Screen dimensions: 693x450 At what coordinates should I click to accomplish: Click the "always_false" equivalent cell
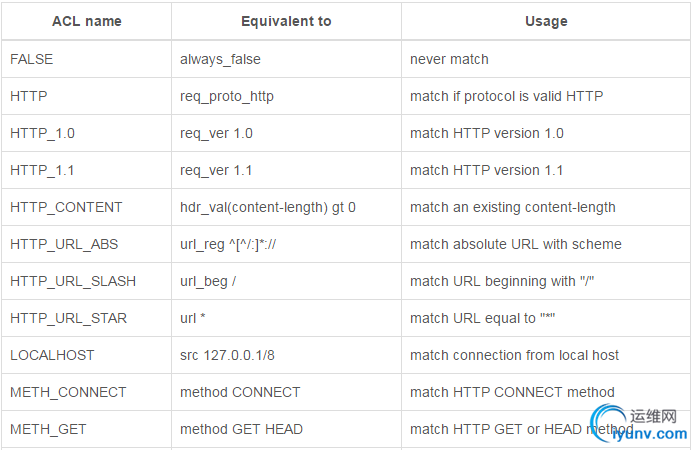click(220, 59)
